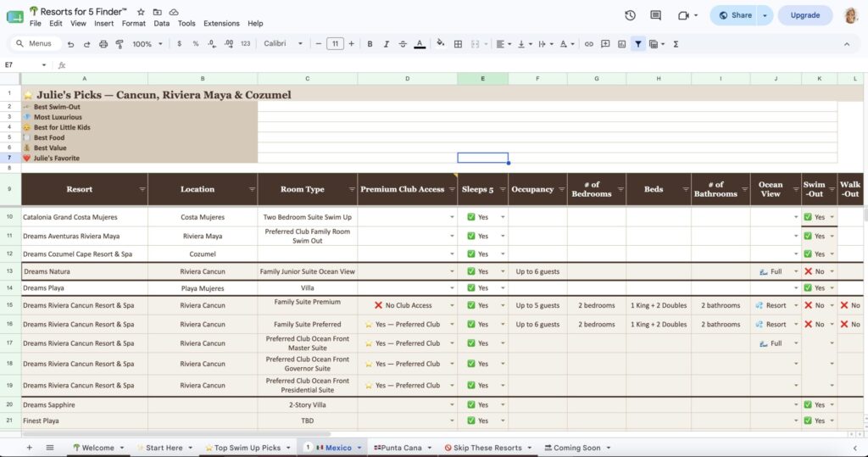Decrease decimal places
Viewport: 868px width, 457px height.
[212, 44]
